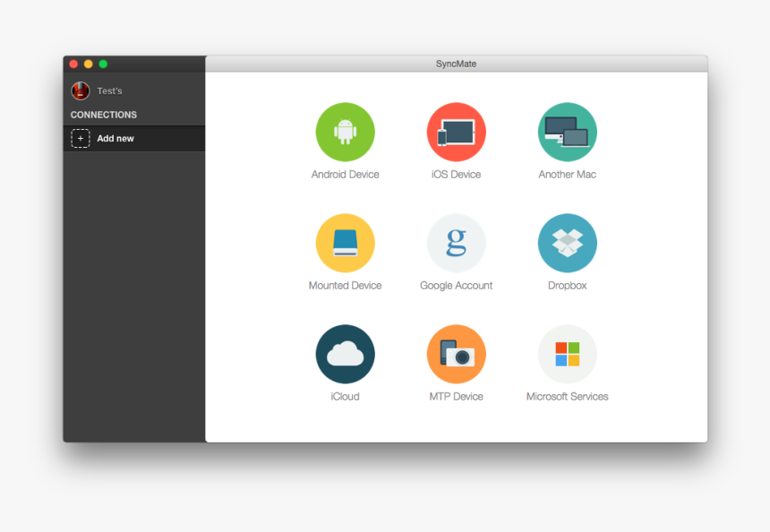770x532 pixels.
Task: Click the dashed plus icon in sidebar
Action: coord(81,139)
